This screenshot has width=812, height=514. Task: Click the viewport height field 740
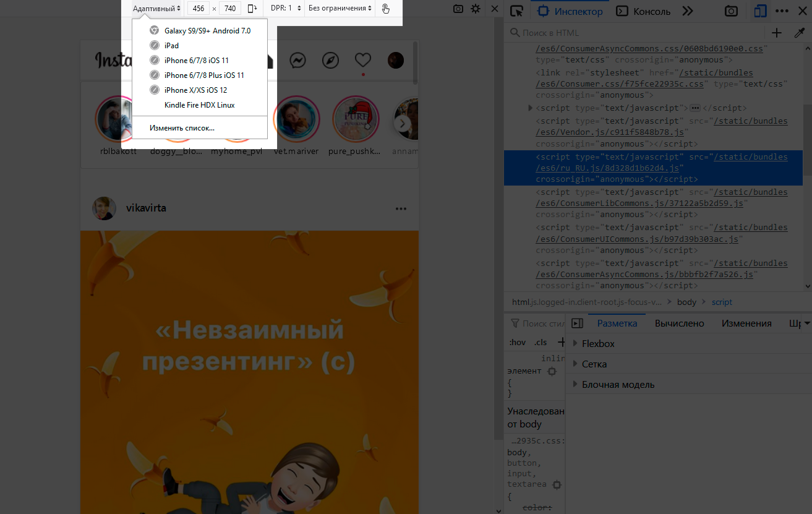pyautogui.click(x=230, y=9)
